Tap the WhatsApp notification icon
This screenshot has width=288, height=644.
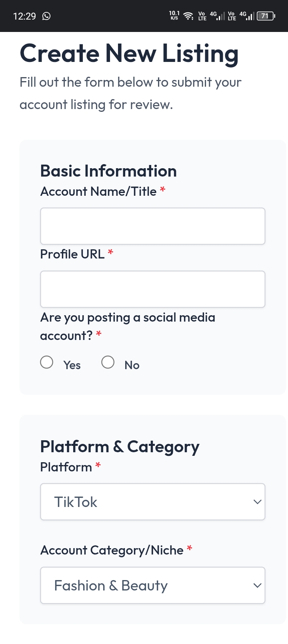coord(46,16)
